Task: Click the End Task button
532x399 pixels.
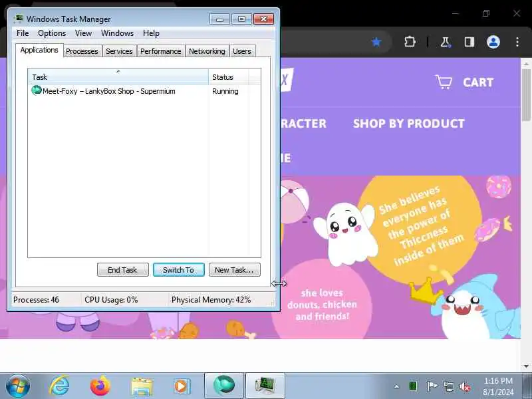Action: pyautogui.click(x=123, y=270)
